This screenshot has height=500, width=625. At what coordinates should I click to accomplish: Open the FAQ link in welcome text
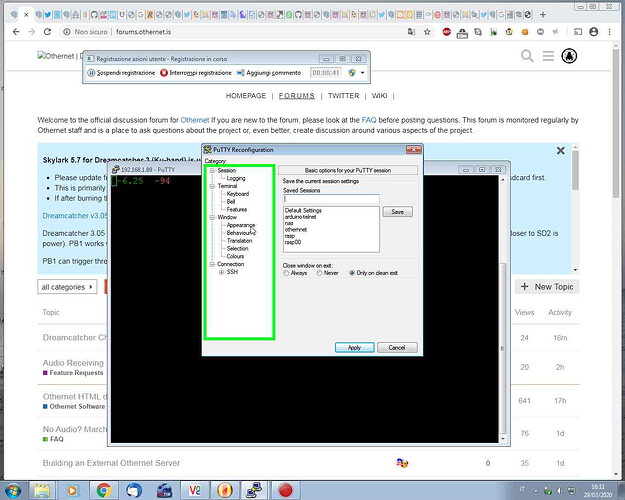(x=369, y=120)
